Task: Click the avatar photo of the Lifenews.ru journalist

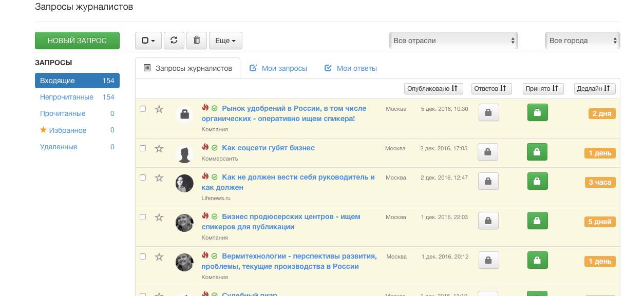Action: coord(184,183)
